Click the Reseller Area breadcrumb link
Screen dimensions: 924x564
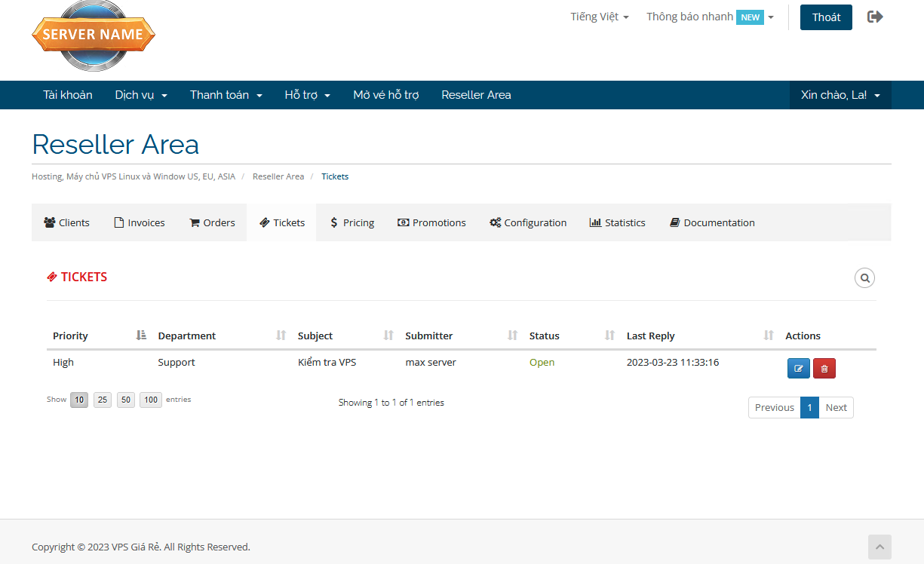tap(278, 176)
